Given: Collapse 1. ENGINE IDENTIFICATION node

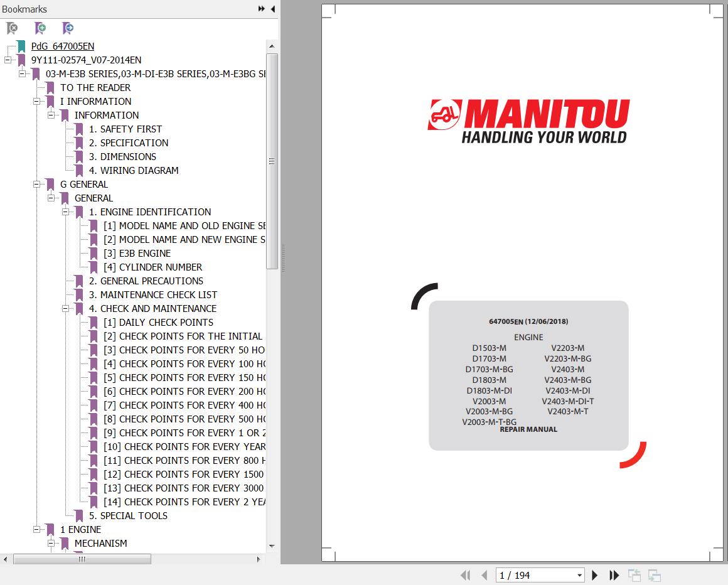Looking at the screenshot, I should point(65,212).
